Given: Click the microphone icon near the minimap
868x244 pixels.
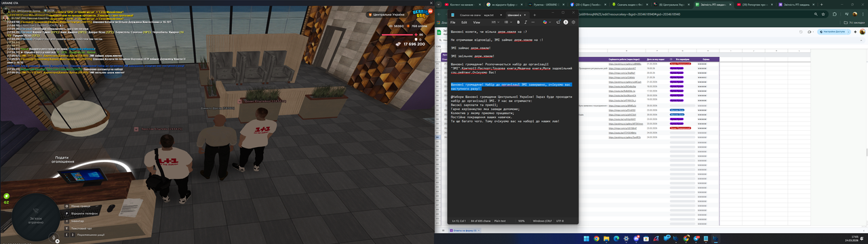Looking at the screenshot, I should click(54, 237).
